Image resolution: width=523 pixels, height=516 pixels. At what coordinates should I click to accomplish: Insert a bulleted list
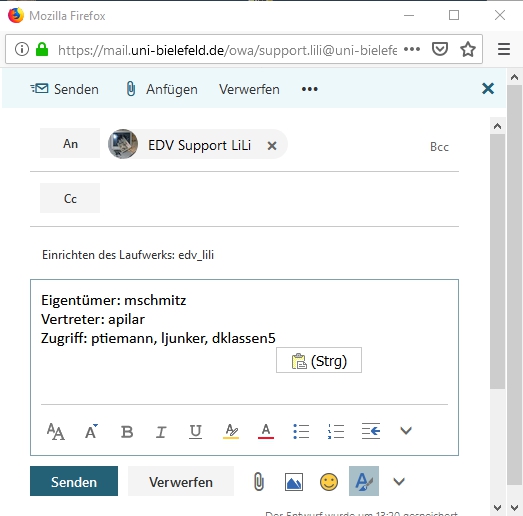[301, 432]
